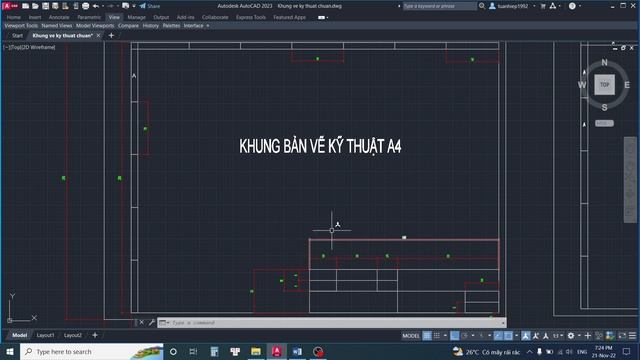
Task: Click the Share button in title bar
Action: (x=149, y=6)
